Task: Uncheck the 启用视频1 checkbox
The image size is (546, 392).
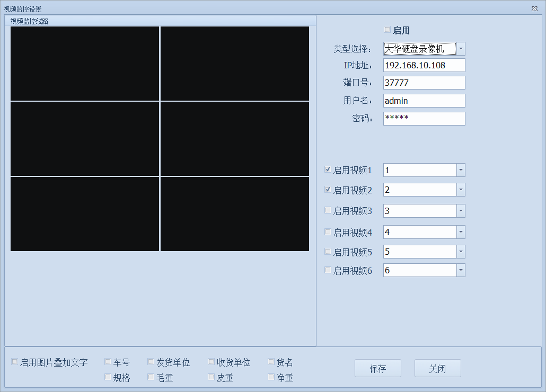Action: point(328,170)
